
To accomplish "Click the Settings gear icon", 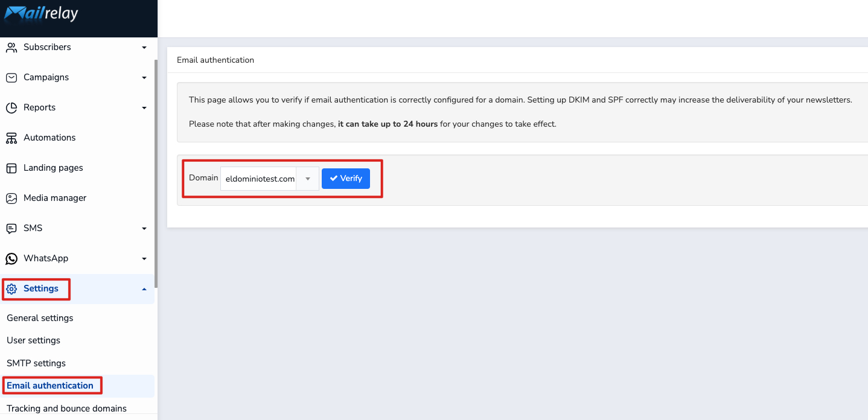I will click(11, 289).
